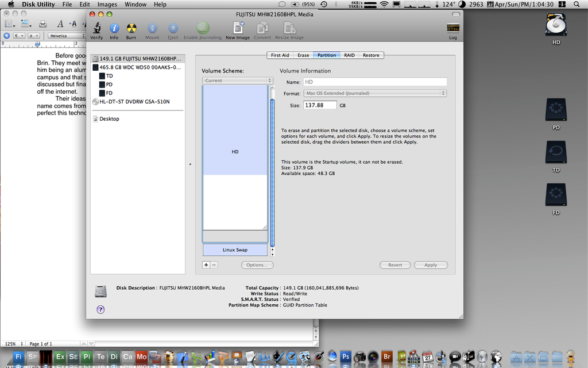Click the Burn disc icon
Screen dimensions: 588x368
click(131, 28)
